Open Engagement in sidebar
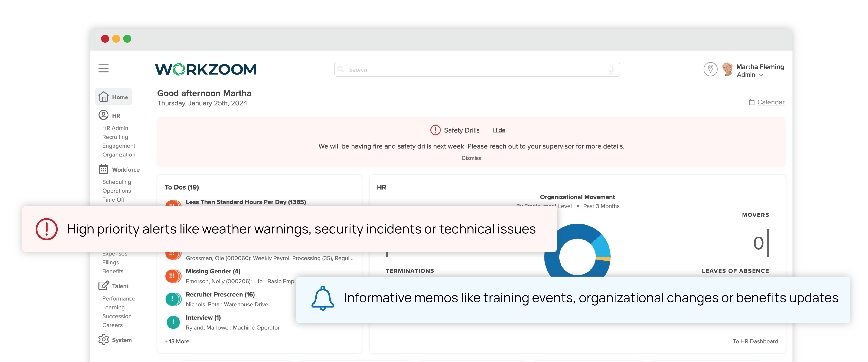The image size is (868, 362). pyautogui.click(x=119, y=146)
